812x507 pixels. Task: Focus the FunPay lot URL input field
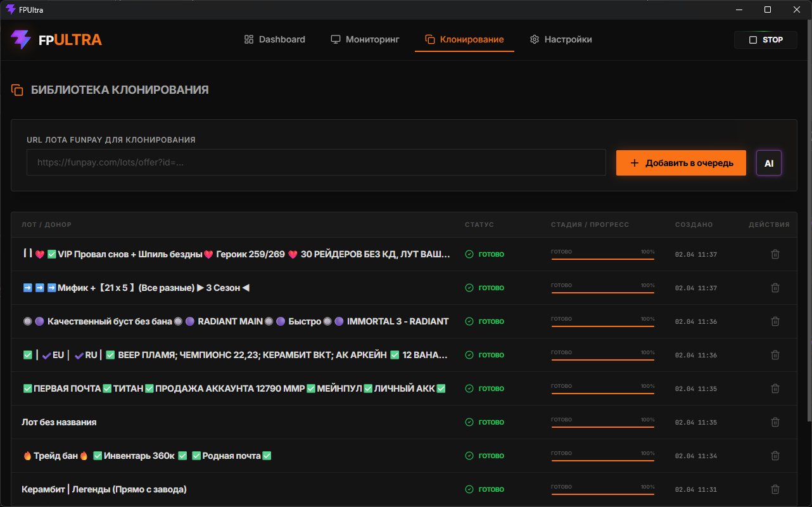point(316,162)
